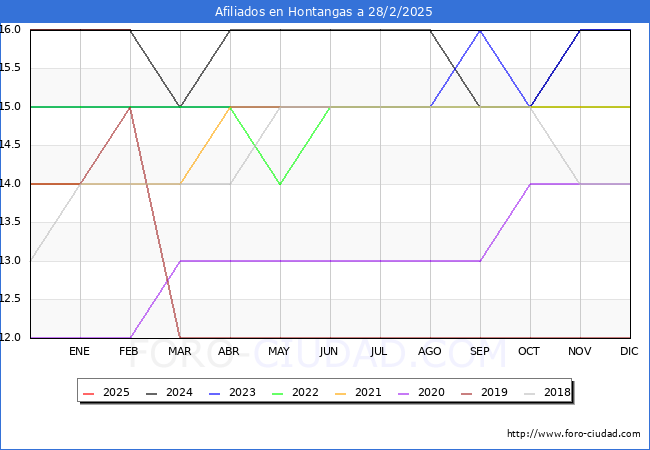Click the 12.0 y-axis value
Screen dimensions: 650x450
10,337
